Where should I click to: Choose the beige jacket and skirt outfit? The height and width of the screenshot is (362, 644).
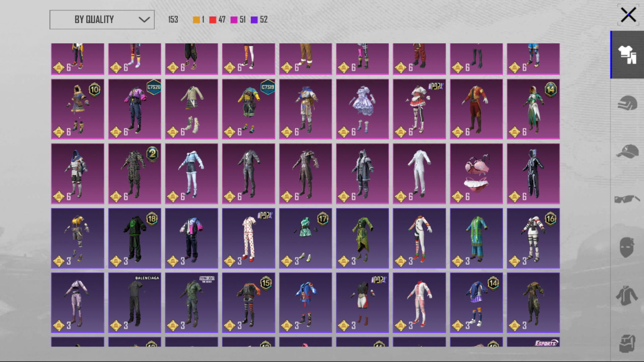pos(192,109)
